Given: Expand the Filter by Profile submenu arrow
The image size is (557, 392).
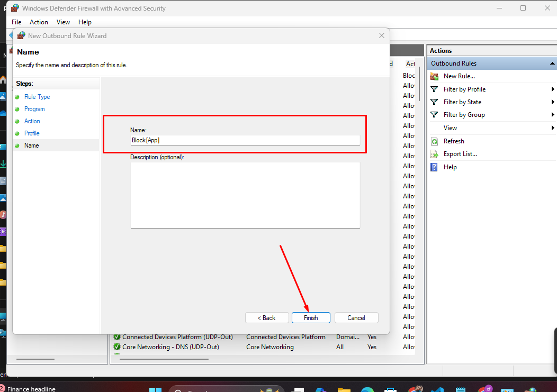Looking at the screenshot, I should point(553,89).
